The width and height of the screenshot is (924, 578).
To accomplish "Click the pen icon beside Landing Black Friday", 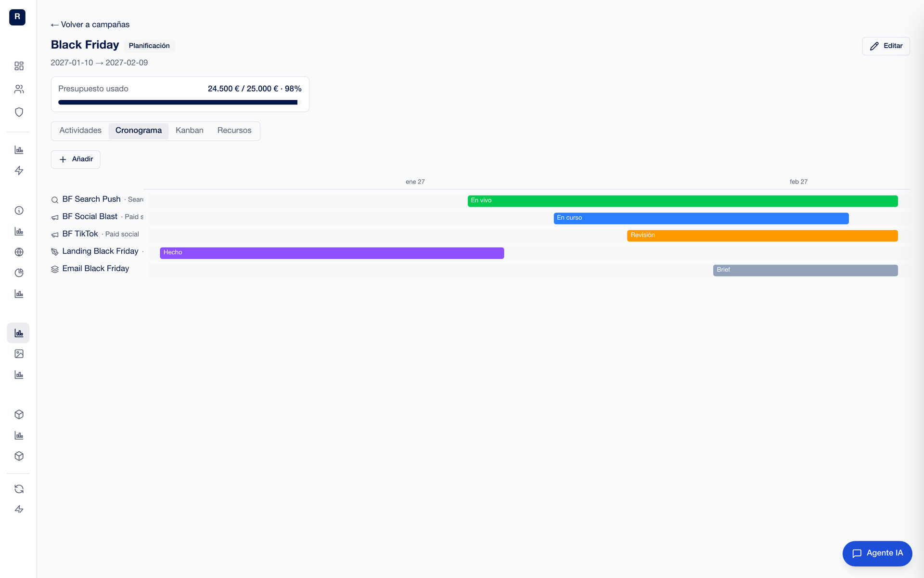I will (x=55, y=252).
